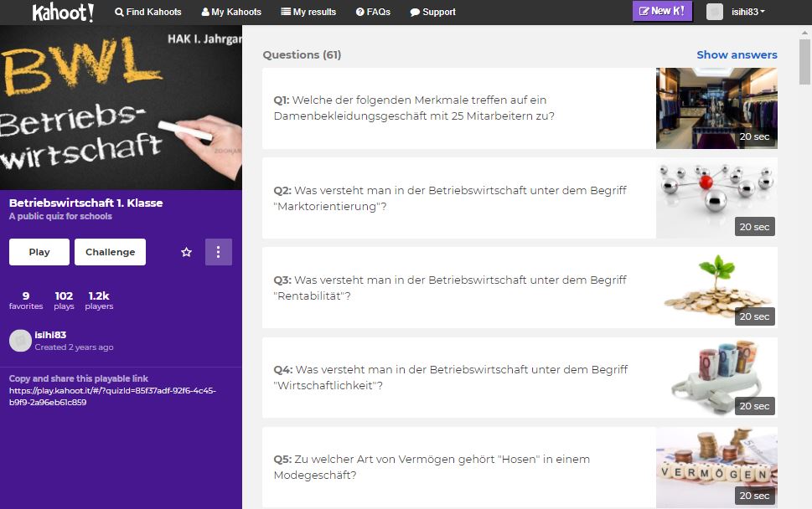Click the plant on coins thumbnail of Q3
Image resolution: width=812 pixels, height=509 pixels.
pos(716,288)
